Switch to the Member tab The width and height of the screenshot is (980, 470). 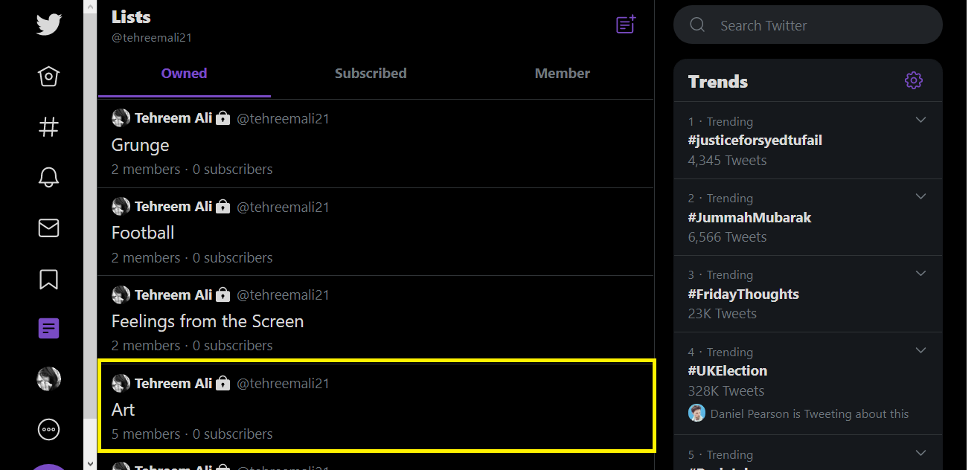point(562,74)
